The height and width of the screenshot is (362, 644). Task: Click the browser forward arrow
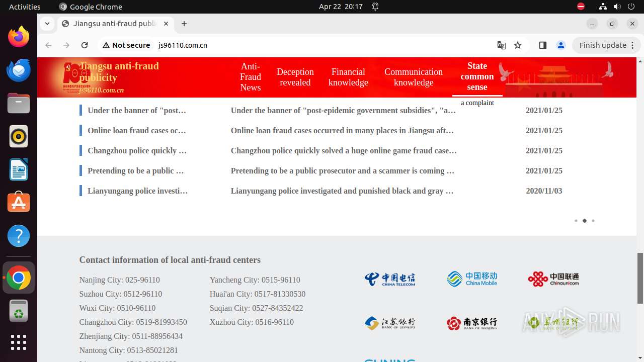(x=66, y=45)
